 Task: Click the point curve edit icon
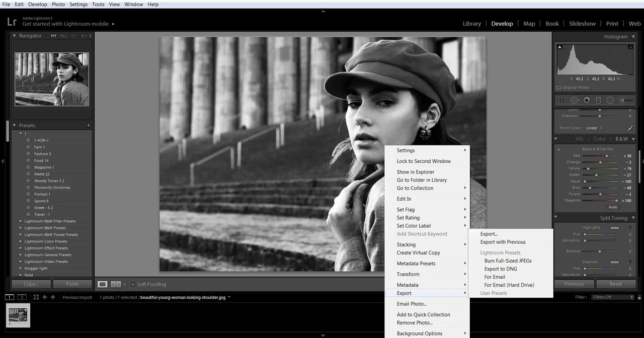click(x=629, y=128)
